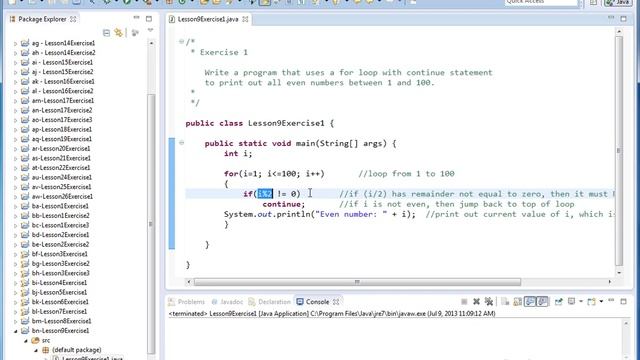Click the Open Console icon
640x360 pixels.
coord(591,302)
